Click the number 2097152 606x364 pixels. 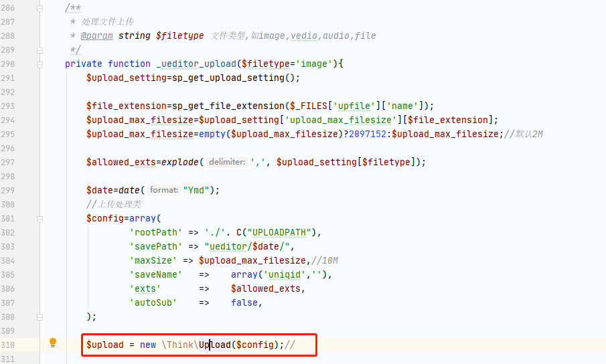(x=368, y=134)
